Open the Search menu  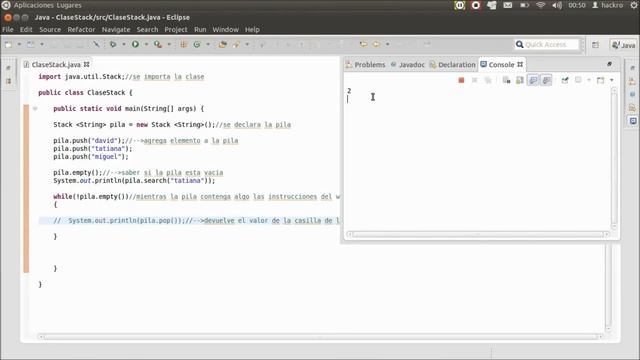coord(147,29)
